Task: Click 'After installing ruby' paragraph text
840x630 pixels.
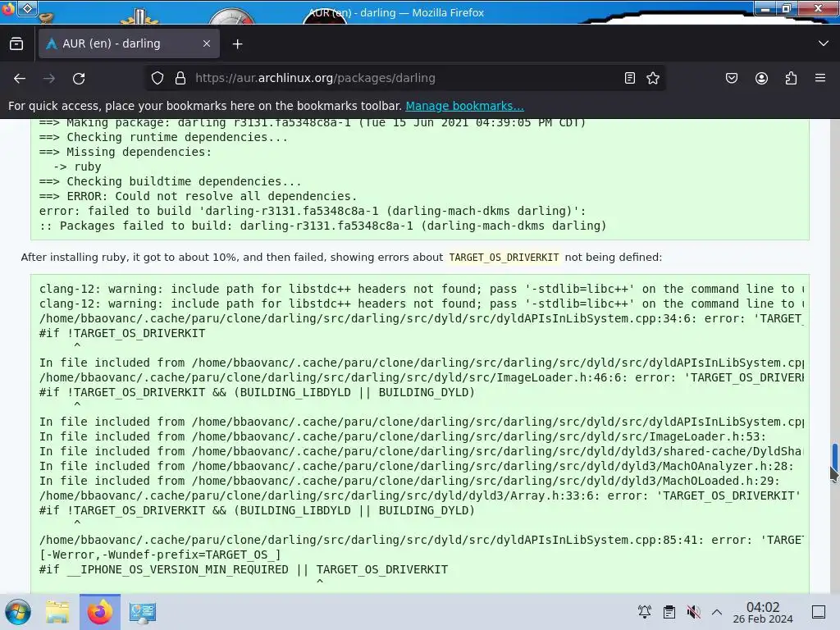Action: coord(341,257)
